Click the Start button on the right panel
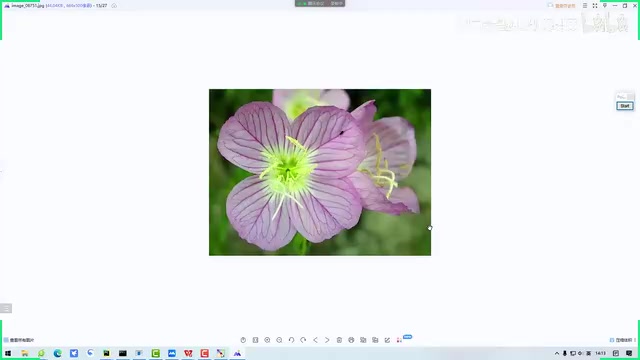 coord(625,106)
